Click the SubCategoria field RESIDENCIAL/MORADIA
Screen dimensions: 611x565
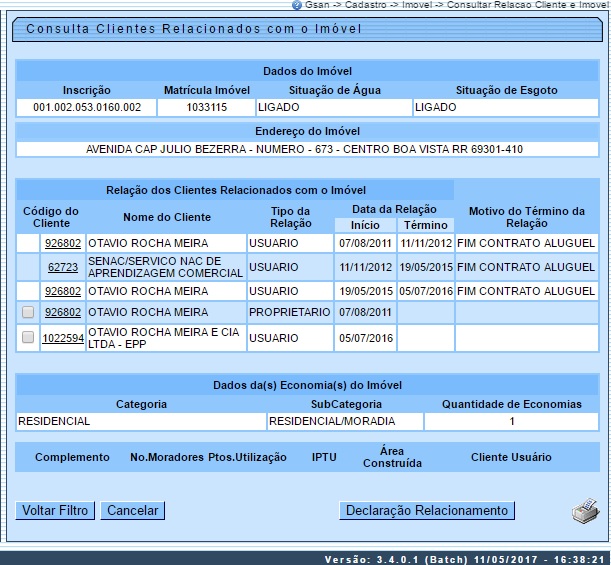[346, 421]
